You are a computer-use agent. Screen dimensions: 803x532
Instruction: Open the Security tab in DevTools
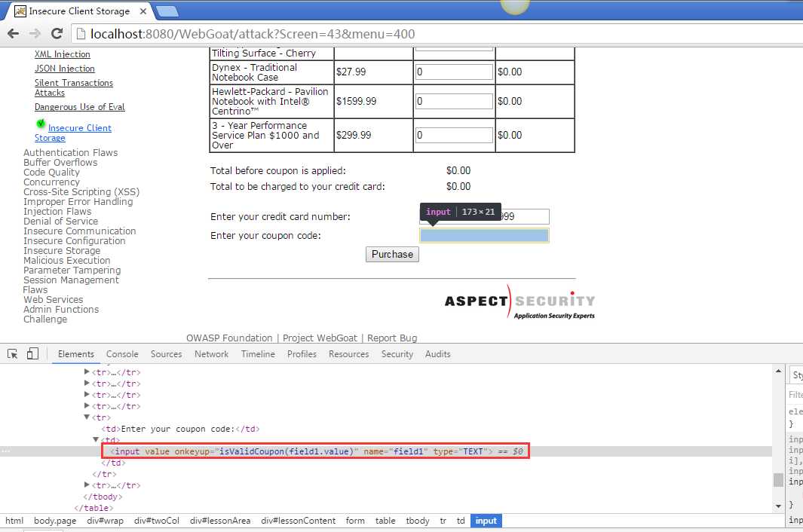(x=397, y=354)
